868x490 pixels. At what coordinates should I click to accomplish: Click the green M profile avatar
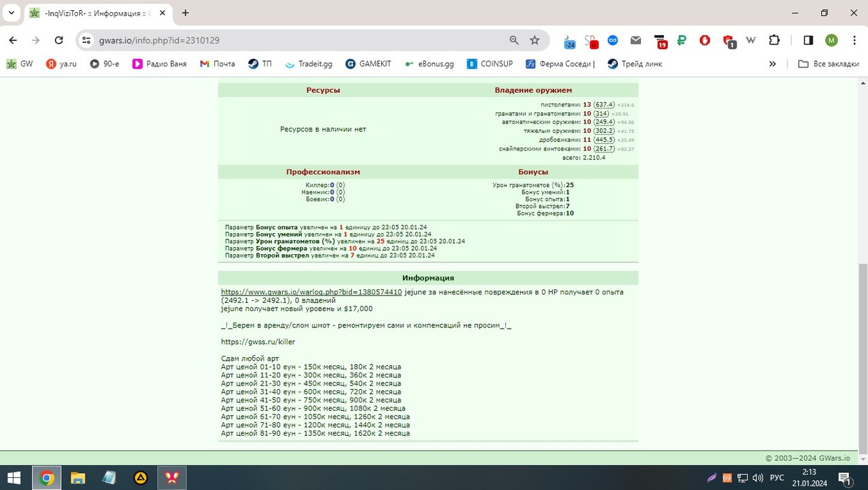pyautogui.click(x=831, y=41)
